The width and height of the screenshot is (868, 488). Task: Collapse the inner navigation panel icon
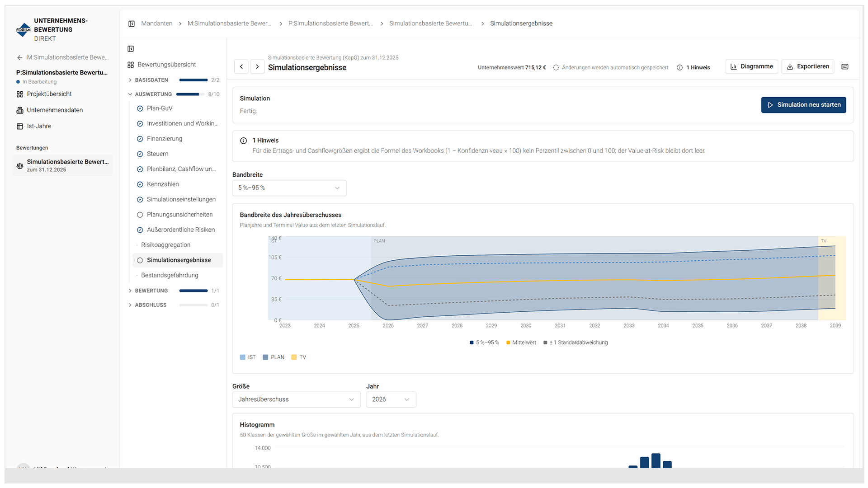click(131, 49)
